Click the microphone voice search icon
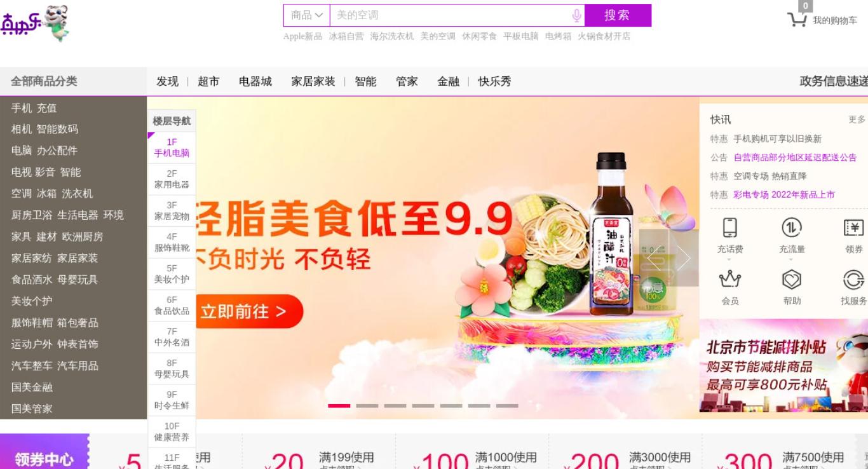The image size is (868, 469). [x=576, y=15]
